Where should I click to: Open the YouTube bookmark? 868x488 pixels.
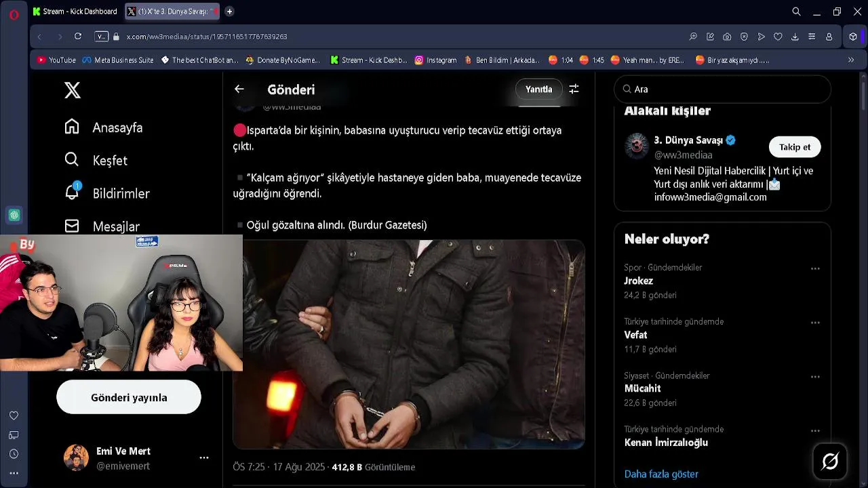click(x=56, y=60)
